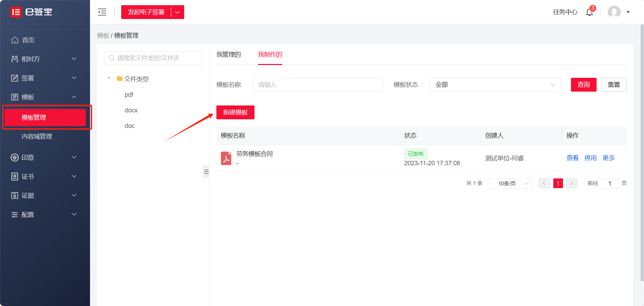Collapse the 文件类型 tree folder

point(109,78)
